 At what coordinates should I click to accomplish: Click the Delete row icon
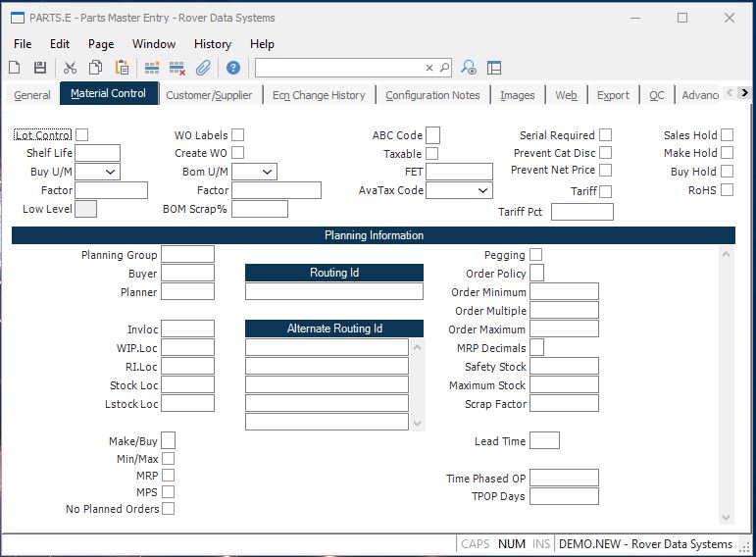(x=177, y=68)
